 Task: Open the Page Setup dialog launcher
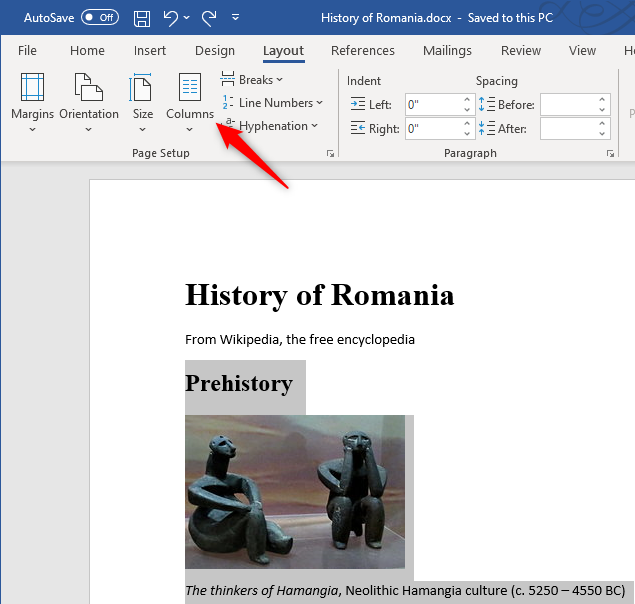click(x=330, y=154)
